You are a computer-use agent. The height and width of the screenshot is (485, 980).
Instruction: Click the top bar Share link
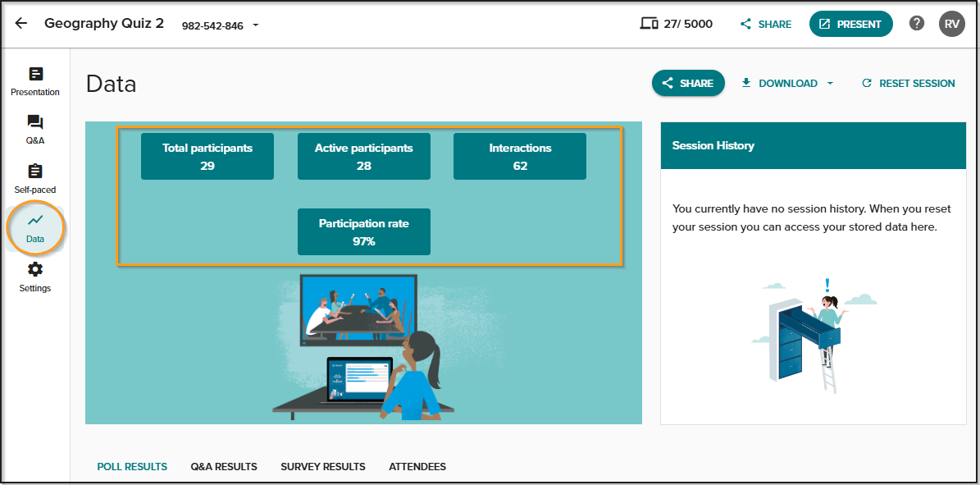(x=766, y=25)
